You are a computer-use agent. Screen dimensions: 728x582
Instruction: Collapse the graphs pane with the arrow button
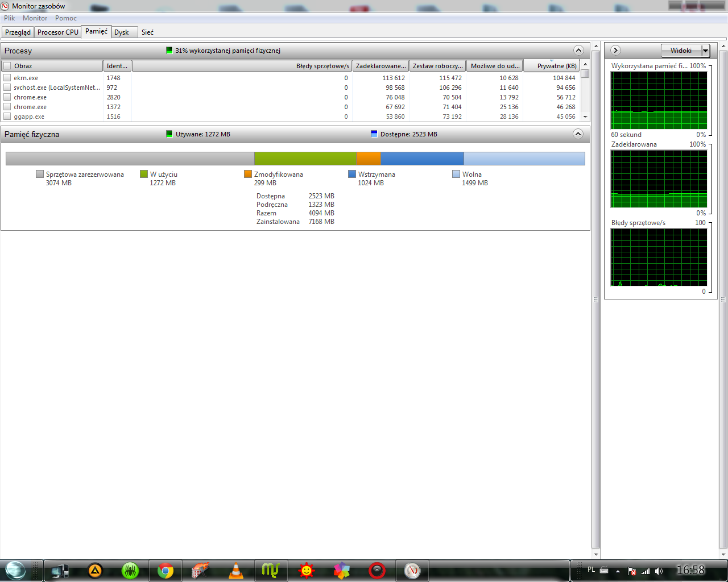tap(615, 50)
